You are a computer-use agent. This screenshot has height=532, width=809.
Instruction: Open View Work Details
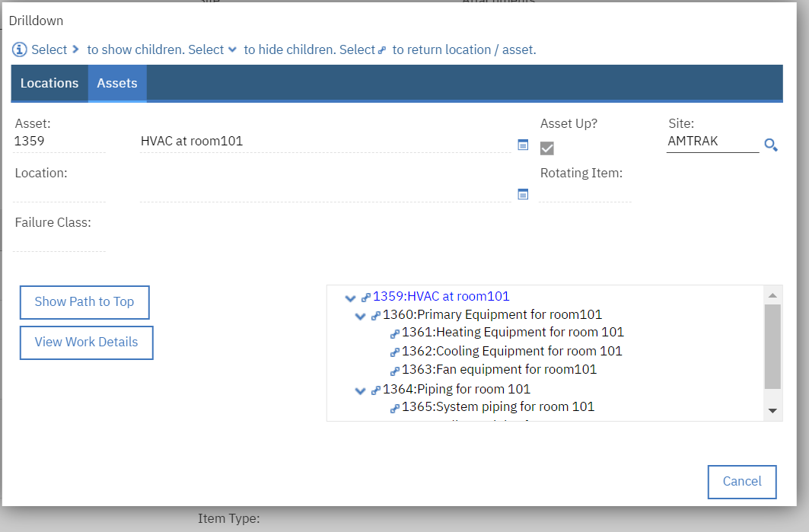click(86, 342)
